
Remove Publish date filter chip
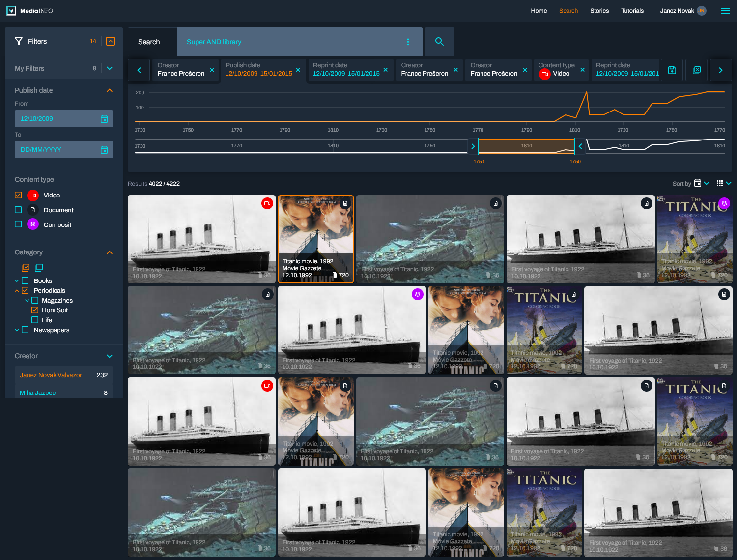coord(298,70)
